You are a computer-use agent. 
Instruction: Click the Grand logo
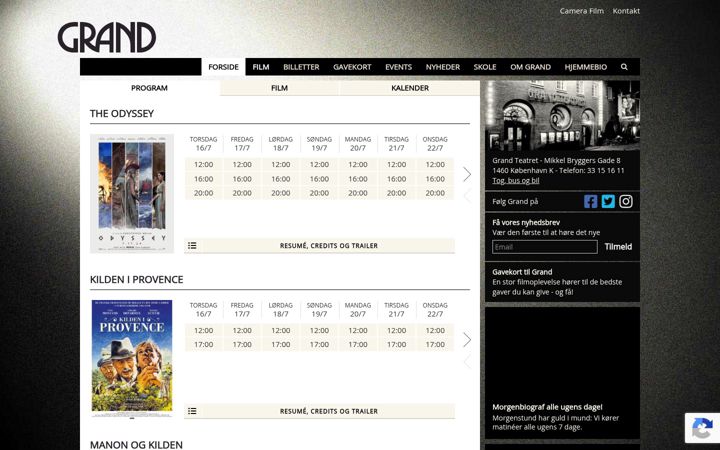point(107,37)
